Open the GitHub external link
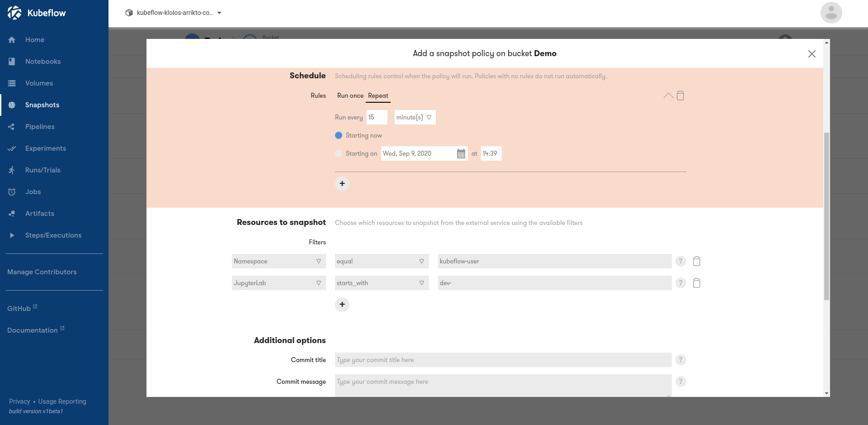The height and width of the screenshot is (425, 868). coord(22,308)
